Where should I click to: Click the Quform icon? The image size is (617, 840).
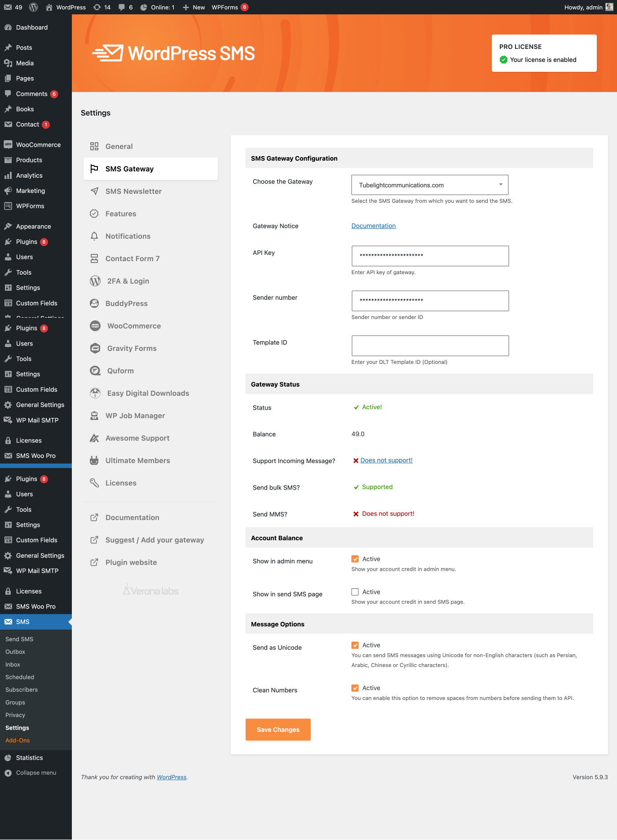(x=95, y=371)
